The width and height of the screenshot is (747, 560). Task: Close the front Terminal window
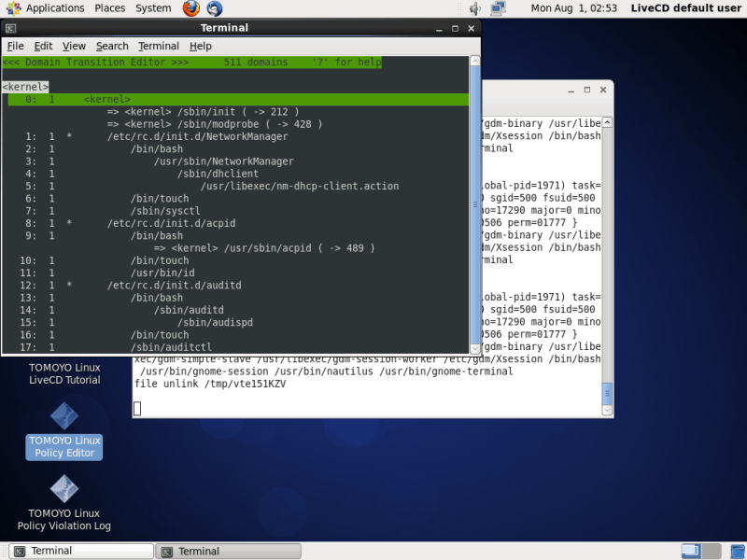[x=472, y=29]
